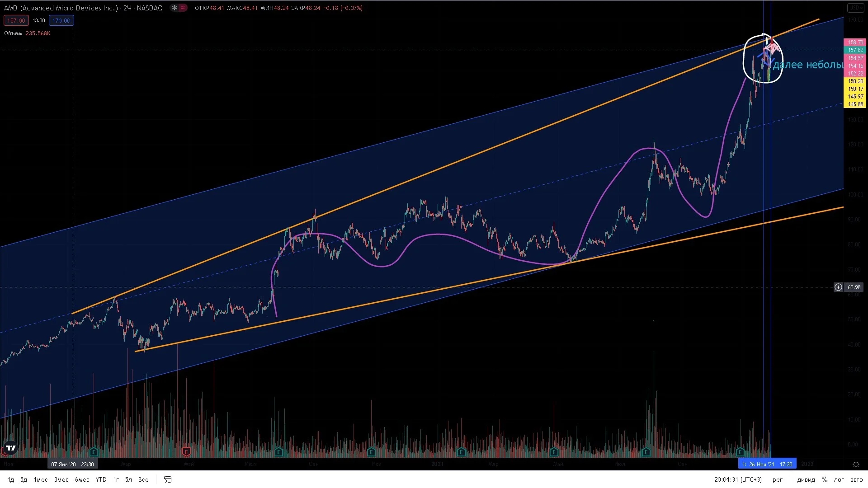868x488 pixels.
Task: Click the 158.70 price label
Action: click(x=855, y=42)
